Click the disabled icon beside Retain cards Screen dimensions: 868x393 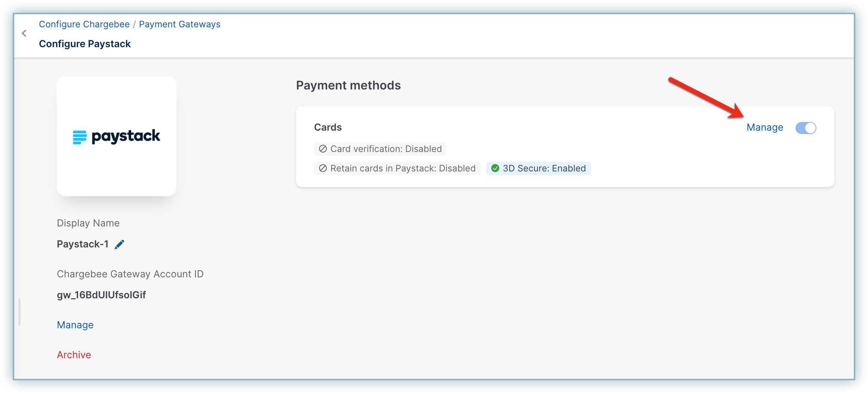click(323, 168)
